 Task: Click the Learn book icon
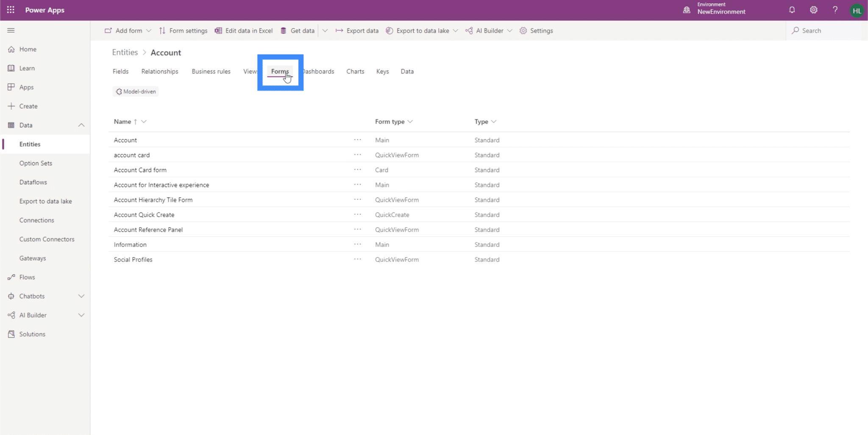[x=11, y=68]
